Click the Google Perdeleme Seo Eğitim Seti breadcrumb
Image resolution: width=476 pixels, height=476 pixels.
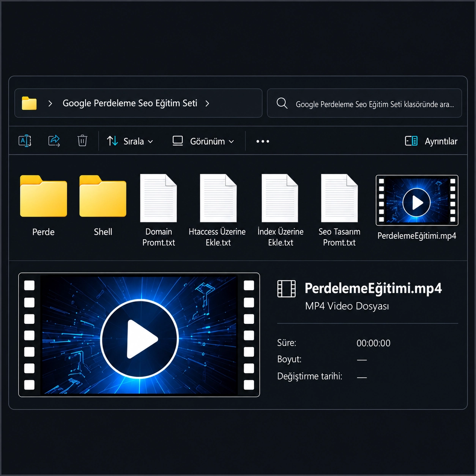point(130,103)
